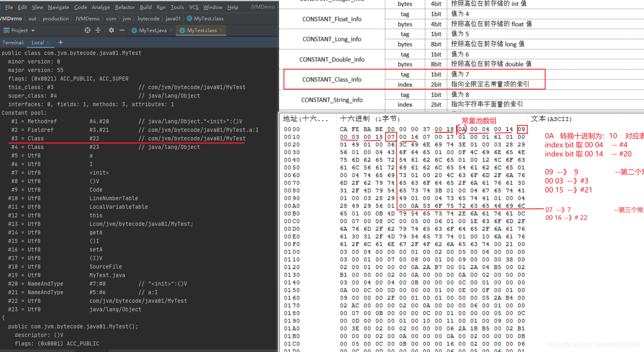Open the Refactor menu
644x352 pixels.
coord(125,7)
